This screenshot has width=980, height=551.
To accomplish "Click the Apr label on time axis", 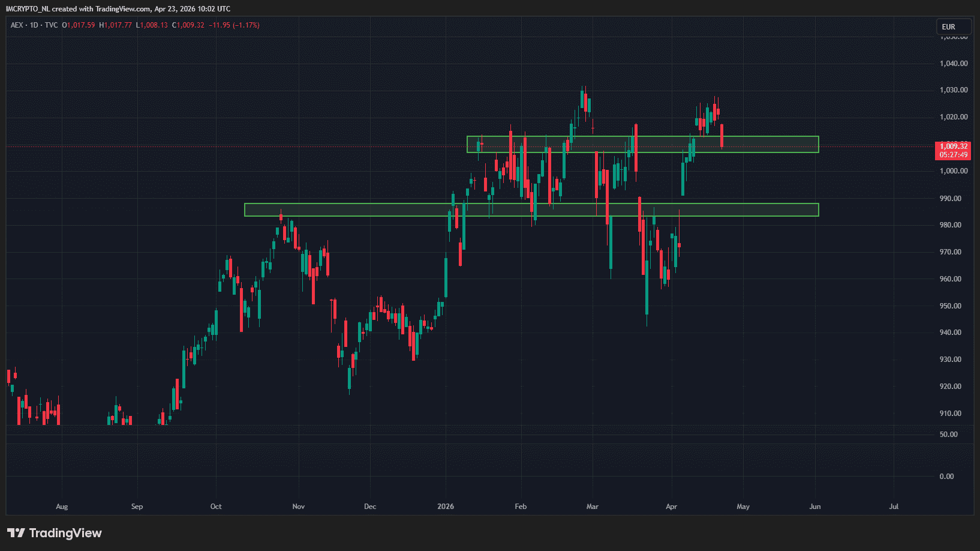I will click(x=671, y=507).
